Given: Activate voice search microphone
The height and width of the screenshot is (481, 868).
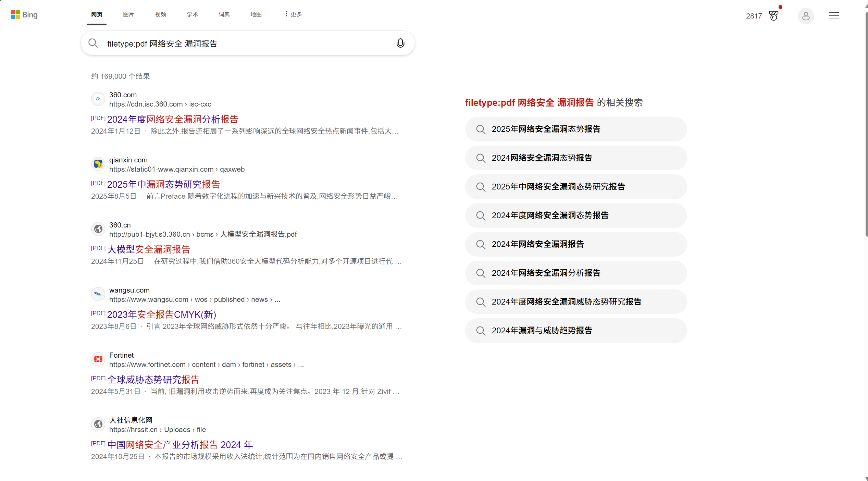Looking at the screenshot, I should tap(400, 43).
